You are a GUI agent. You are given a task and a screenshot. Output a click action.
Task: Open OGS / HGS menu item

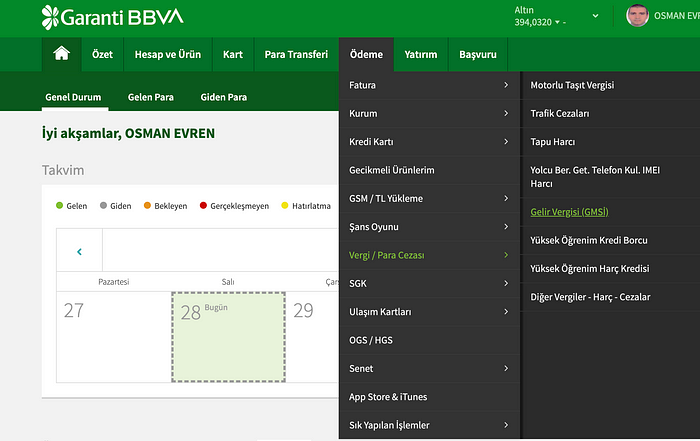click(429, 340)
